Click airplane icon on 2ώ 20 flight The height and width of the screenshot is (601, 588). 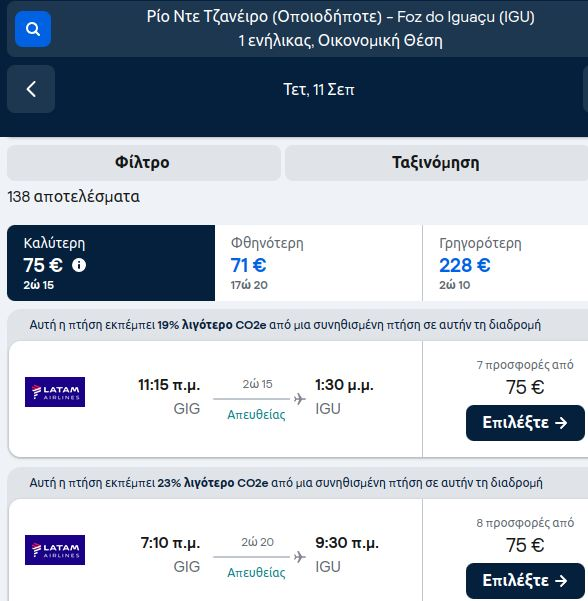click(300, 557)
